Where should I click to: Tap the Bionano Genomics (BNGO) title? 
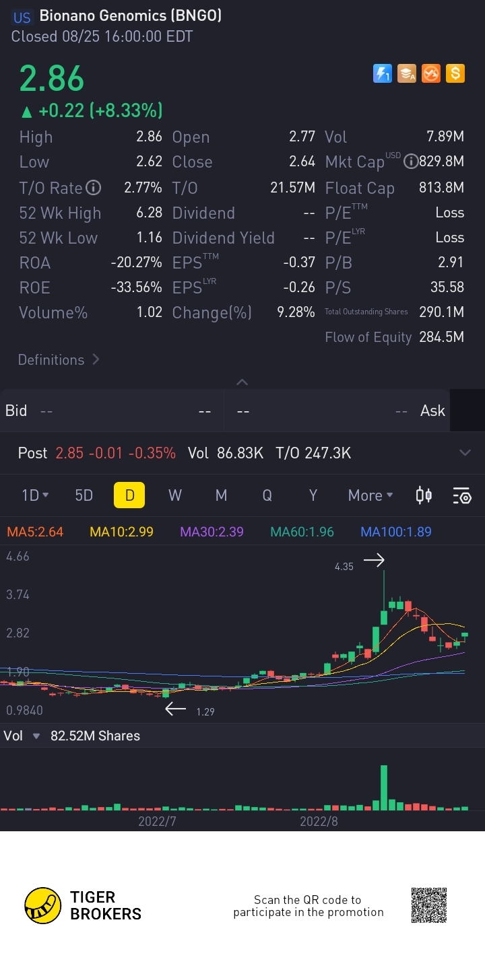pos(131,15)
